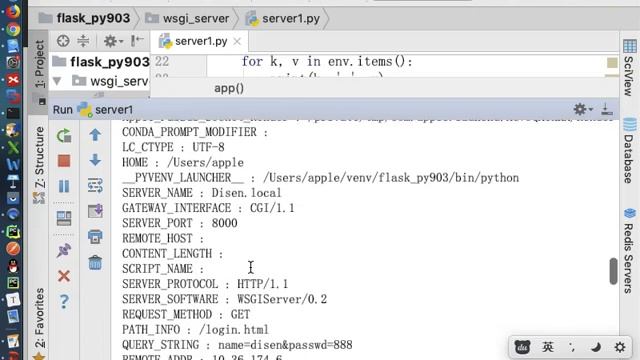Click scroll to end of console icon
Screen dimensions: 640x360
95,211
